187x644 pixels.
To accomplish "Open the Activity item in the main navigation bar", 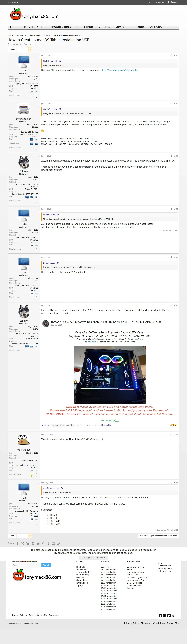I will (156, 27).
